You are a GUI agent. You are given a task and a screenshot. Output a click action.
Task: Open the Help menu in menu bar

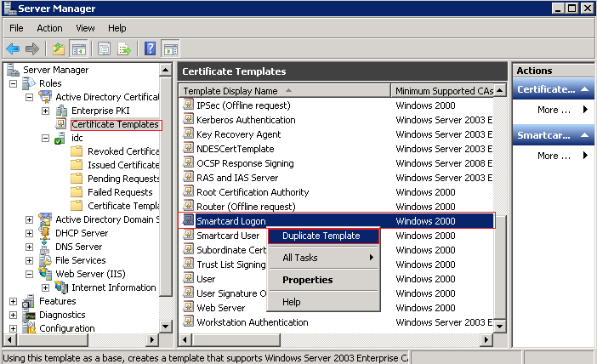(x=117, y=28)
